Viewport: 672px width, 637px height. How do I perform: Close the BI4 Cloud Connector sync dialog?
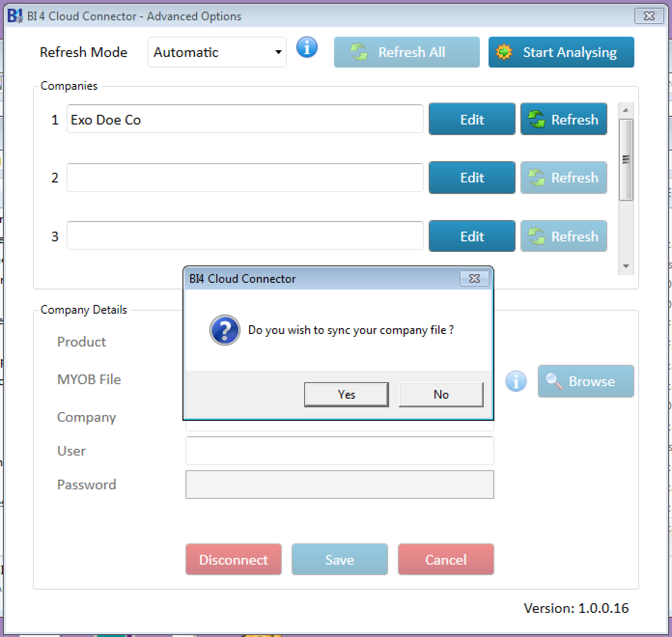pyautogui.click(x=474, y=278)
